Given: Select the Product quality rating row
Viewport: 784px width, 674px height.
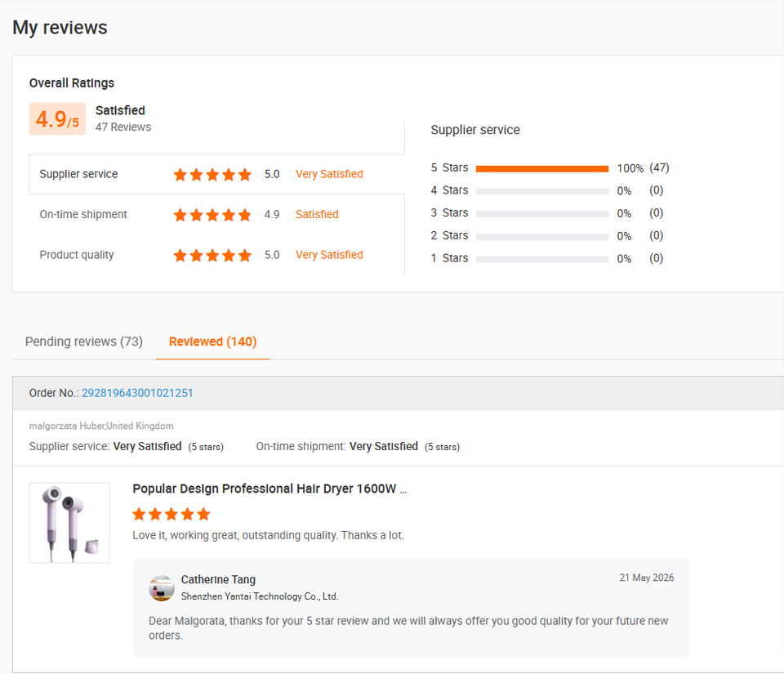Looking at the screenshot, I should (x=217, y=255).
